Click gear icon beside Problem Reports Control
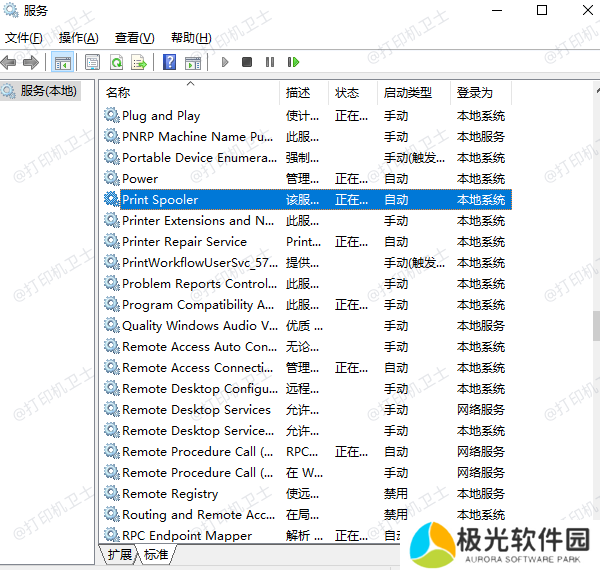Screen dimensions: 600x570 [x=112, y=283]
